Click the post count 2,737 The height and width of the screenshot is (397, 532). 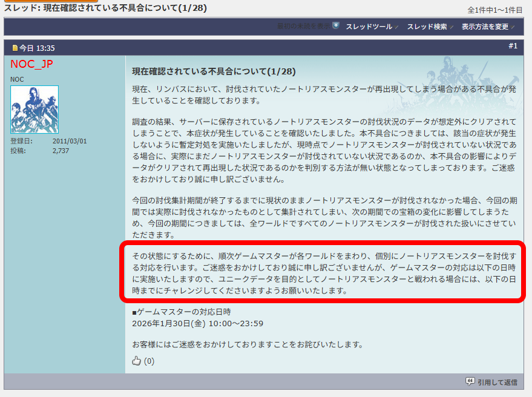(61, 151)
